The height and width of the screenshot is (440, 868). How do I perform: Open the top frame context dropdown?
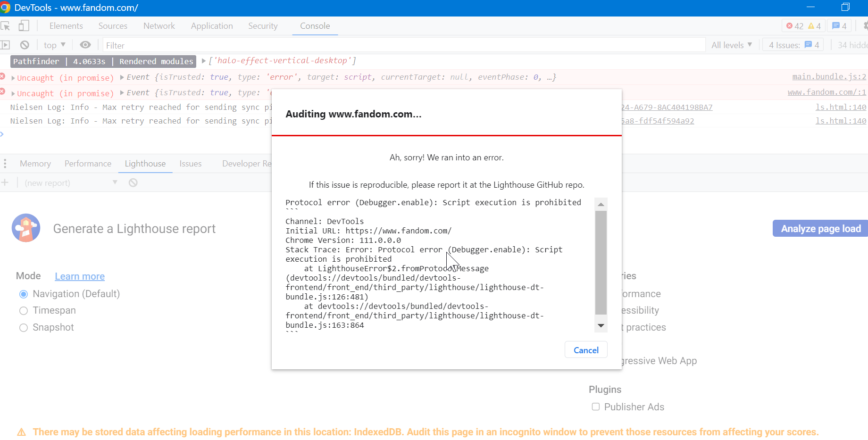click(x=54, y=44)
